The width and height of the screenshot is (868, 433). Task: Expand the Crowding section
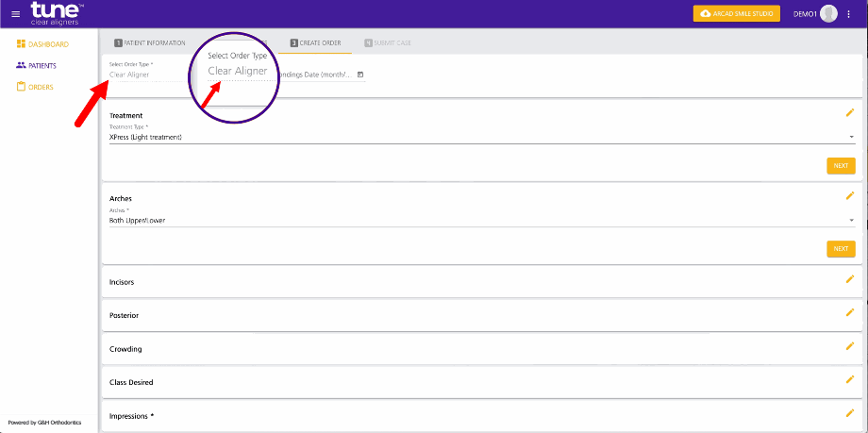pyautogui.click(x=482, y=349)
